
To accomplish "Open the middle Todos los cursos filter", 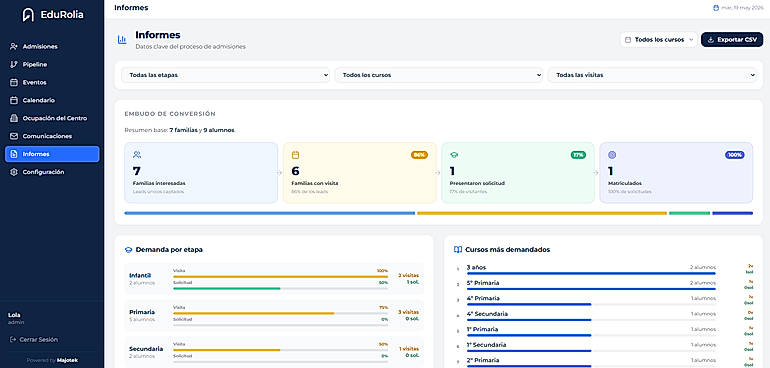I will pyautogui.click(x=439, y=75).
